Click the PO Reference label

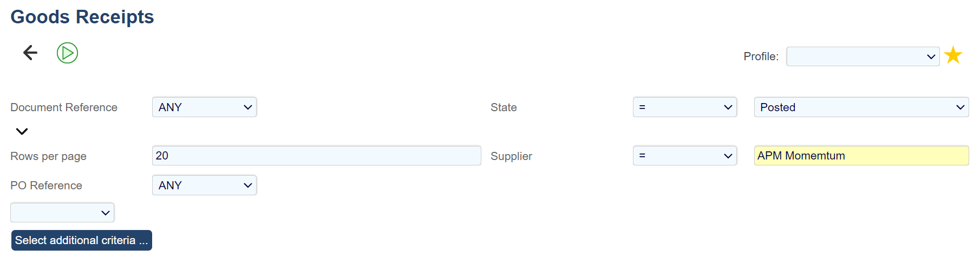pos(46,186)
